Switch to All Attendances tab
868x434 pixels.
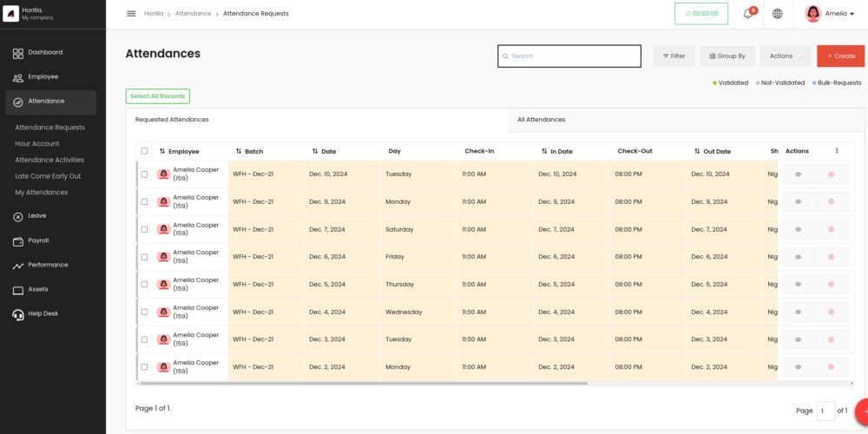pyautogui.click(x=686, y=120)
